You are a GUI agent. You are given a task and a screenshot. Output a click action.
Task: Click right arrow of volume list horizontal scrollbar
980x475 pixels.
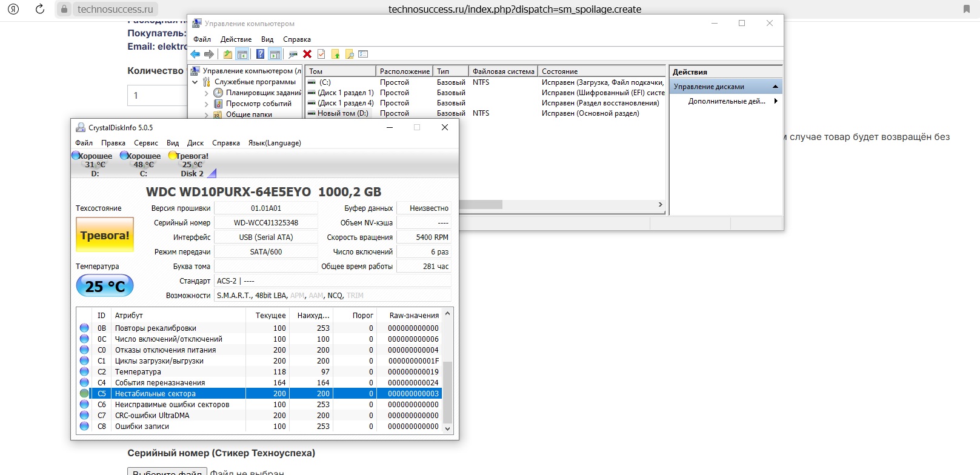pyautogui.click(x=660, y=205)
